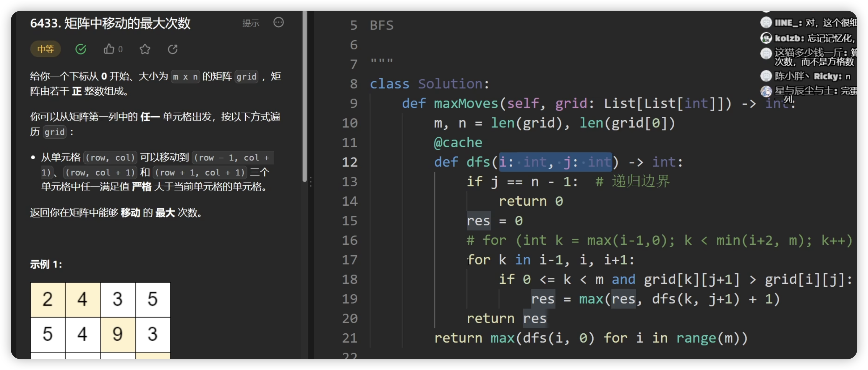Click 'return res' on line 20
868x370 pixels.
click(x=506, y=319)
